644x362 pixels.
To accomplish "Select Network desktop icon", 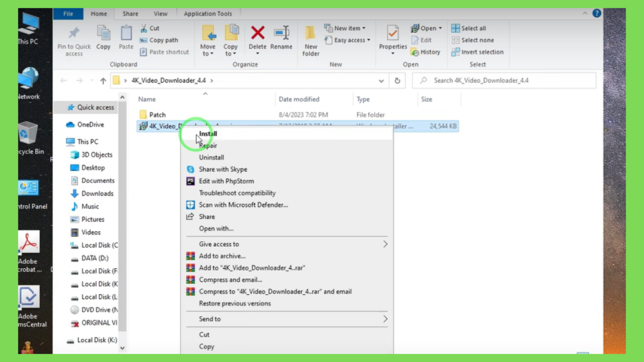I will [x=28, y=84].
